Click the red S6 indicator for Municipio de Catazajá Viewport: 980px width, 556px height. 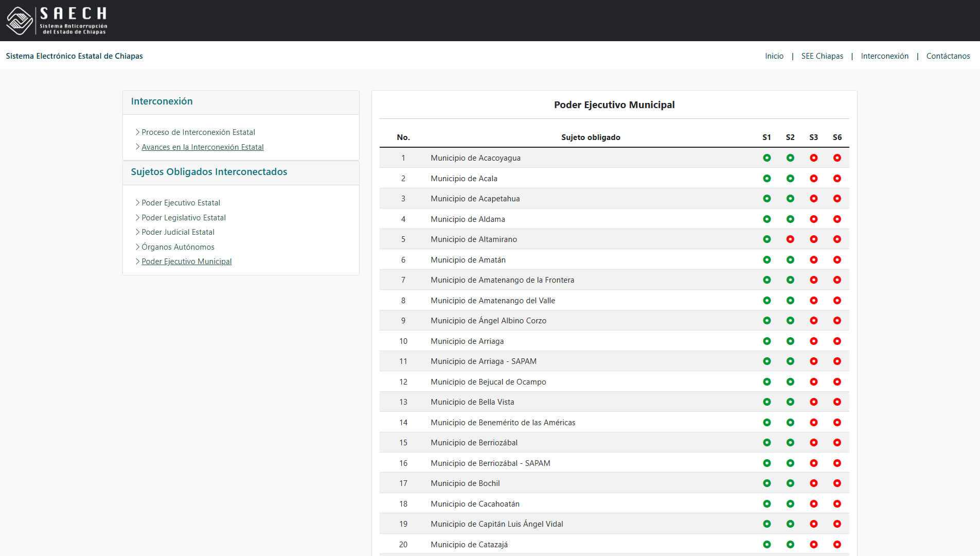837,545
